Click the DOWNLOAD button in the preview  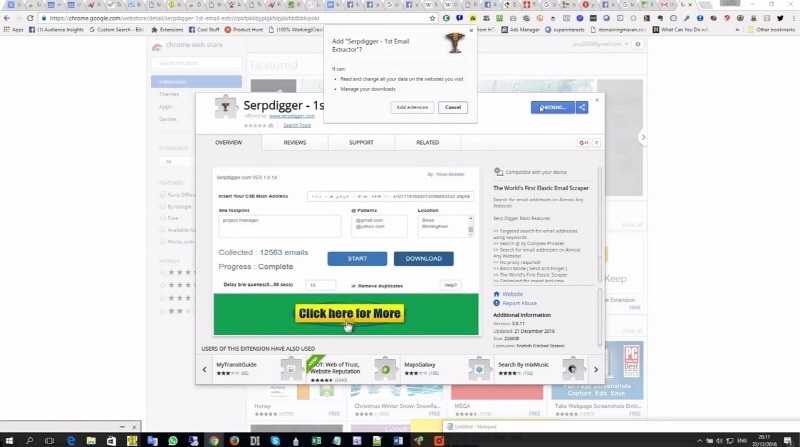pos(423,259)
